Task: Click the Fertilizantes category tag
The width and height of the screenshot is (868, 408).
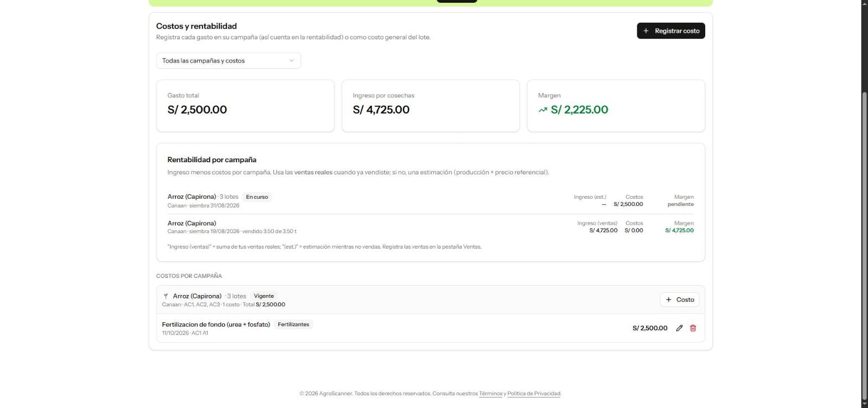Action: point(293,324)
